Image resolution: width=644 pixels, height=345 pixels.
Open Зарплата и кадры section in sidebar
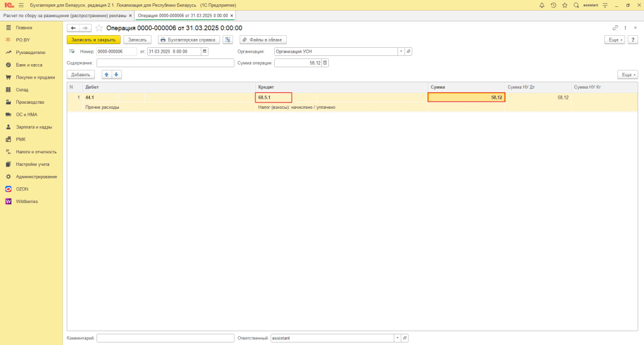[34, 127]
